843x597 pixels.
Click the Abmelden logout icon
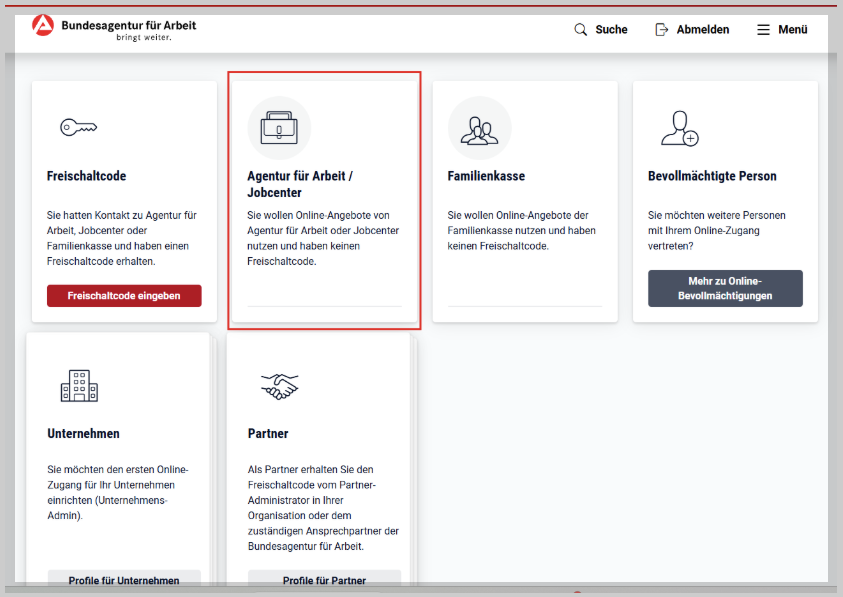[661, 30]
